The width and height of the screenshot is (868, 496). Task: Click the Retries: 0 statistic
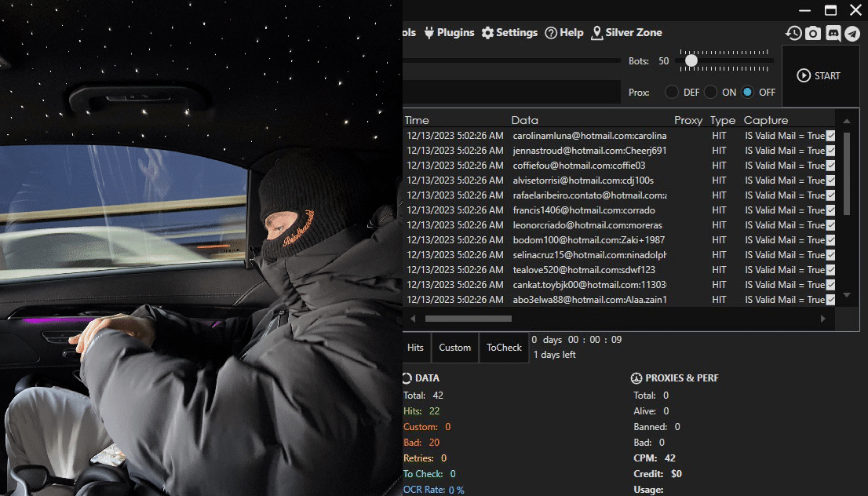pyautogui.click(x=425, y=458)
